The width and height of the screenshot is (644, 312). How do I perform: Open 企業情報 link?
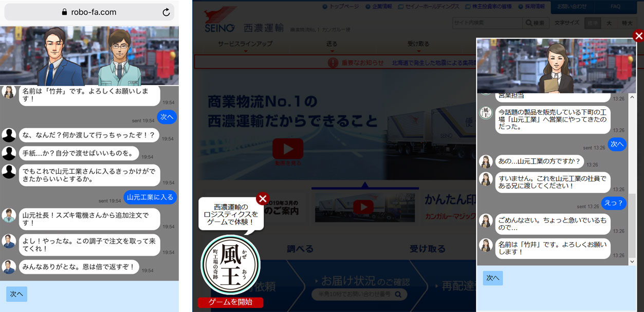pos(378,7)
